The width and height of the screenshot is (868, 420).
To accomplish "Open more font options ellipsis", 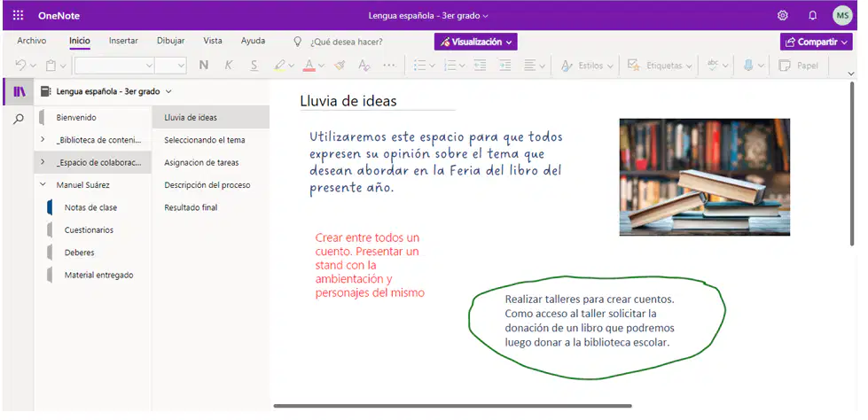I will [390, 66].
